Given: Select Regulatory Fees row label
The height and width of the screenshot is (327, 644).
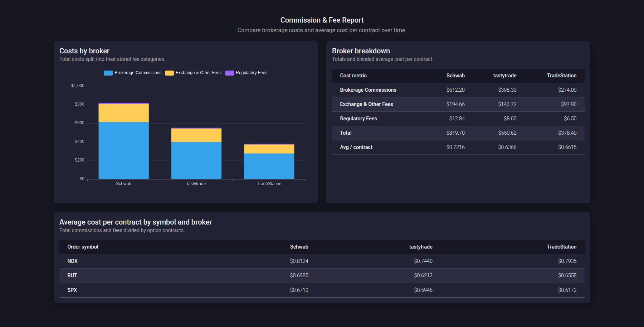Looking at the screenshot, I should pos(358,119).
